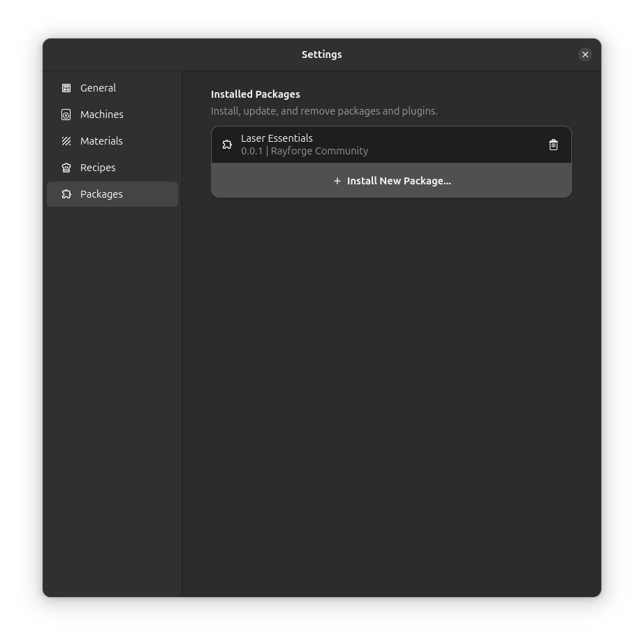Go to the Materials label in sidebar
Image resolution: width=644 pixels, height=644 pixels.
click(x=101, y=141)
